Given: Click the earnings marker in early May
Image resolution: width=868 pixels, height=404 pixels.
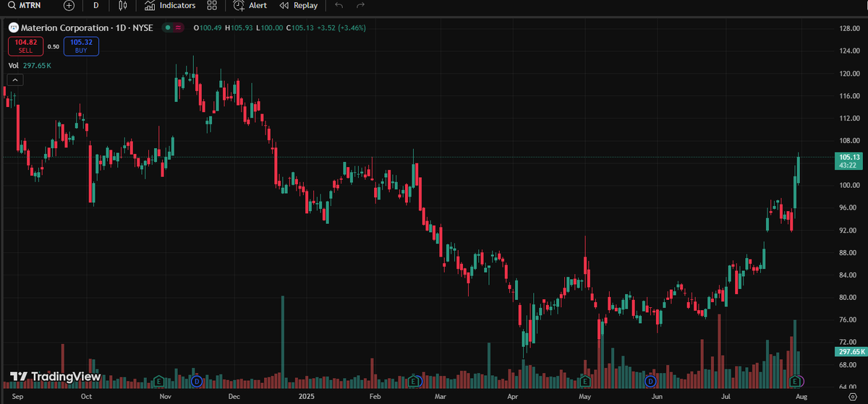Looking at the screenshot, I should coord(586,381).
